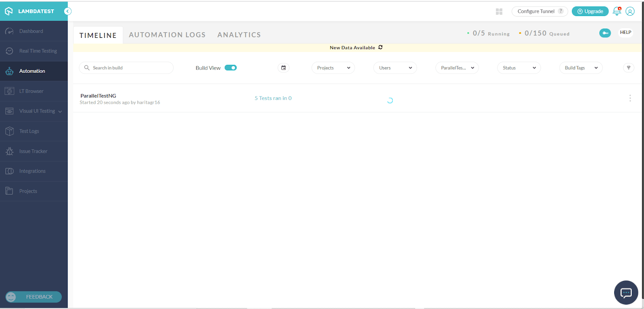644x309 pixels.
Task: Click the 0/150 Queued counter
Action: [544, 33]
